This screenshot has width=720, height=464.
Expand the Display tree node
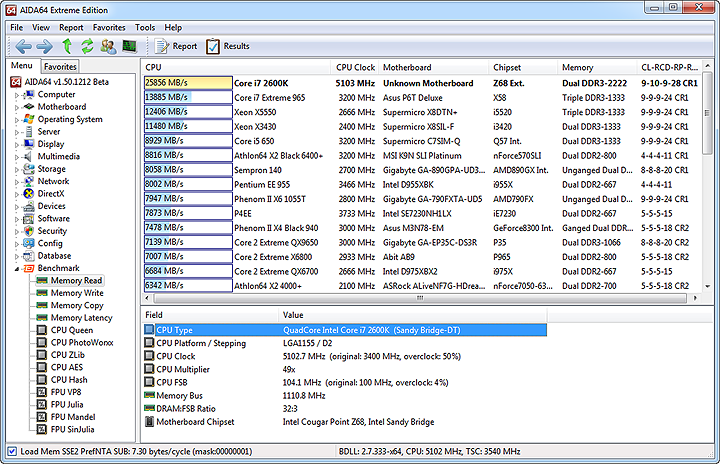coord(17,145)
